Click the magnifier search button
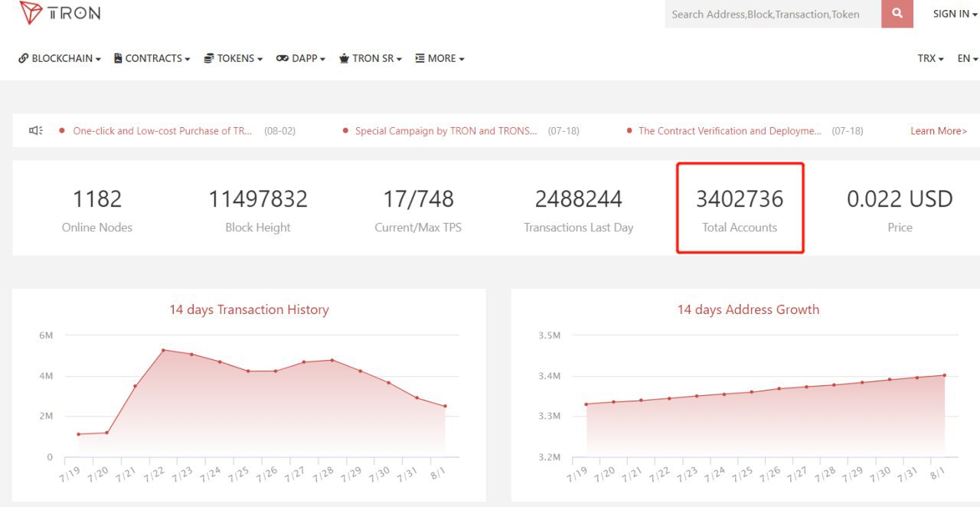The height and width of the screenshot is (507, 980). click(x=897, y=14)
